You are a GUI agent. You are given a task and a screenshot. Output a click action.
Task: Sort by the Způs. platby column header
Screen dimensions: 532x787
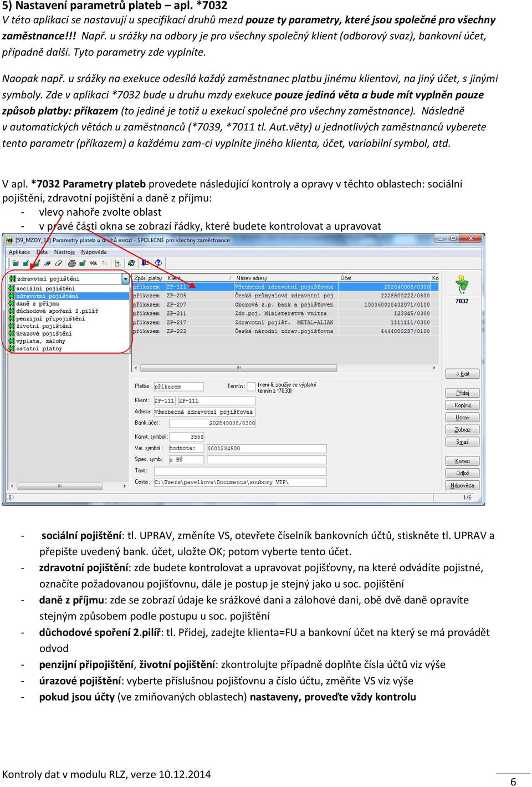(x=148, y=278)
